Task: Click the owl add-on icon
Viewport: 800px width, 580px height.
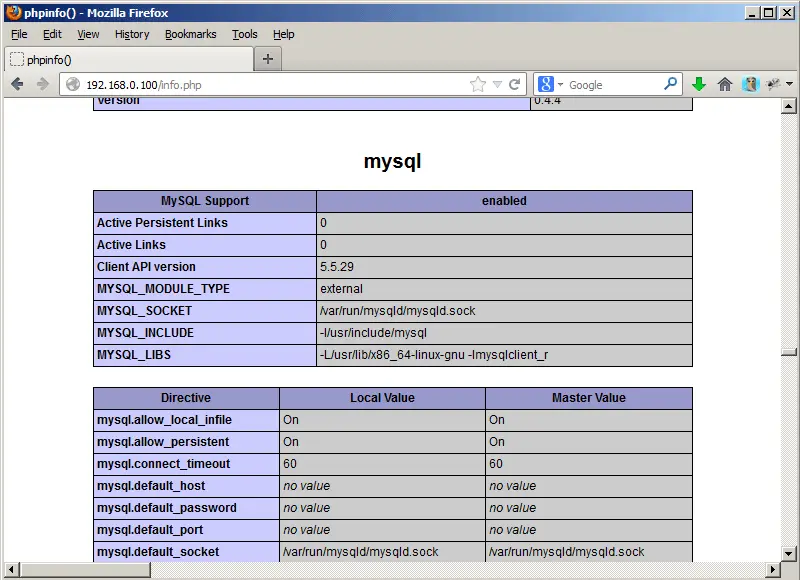Action: (751, 84)
